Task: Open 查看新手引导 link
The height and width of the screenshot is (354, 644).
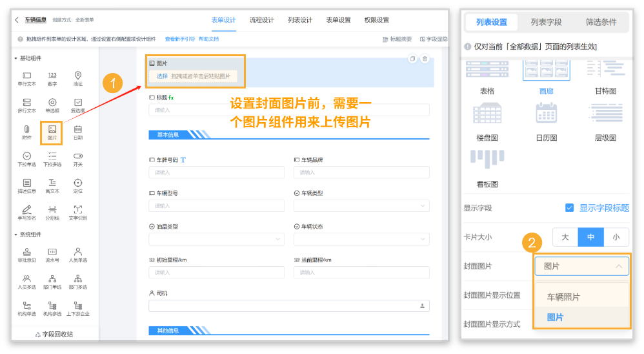Action: 180,39
